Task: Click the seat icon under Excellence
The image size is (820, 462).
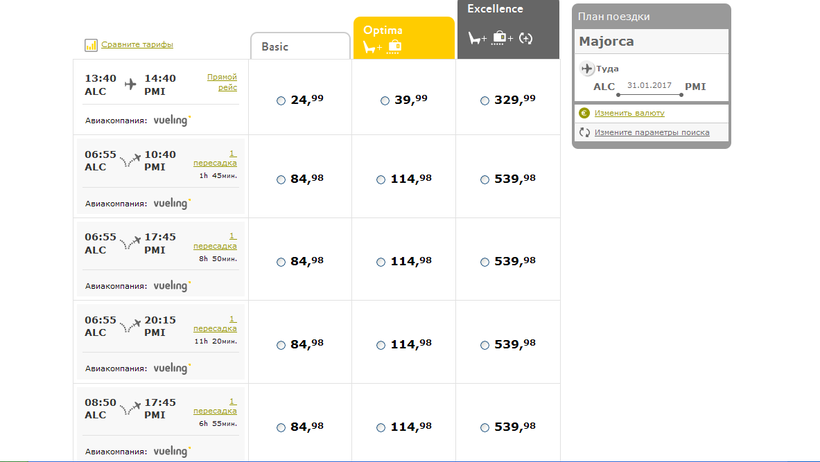Action: point(477,38)
